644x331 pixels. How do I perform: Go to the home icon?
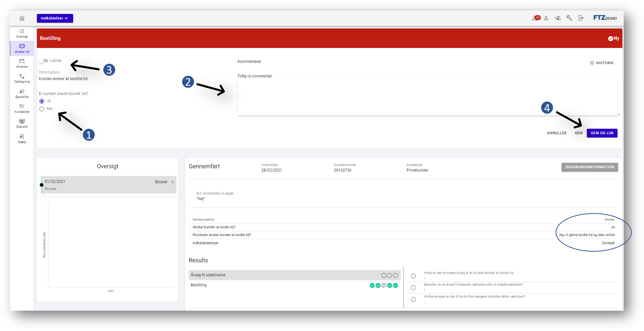click(22, 18)
